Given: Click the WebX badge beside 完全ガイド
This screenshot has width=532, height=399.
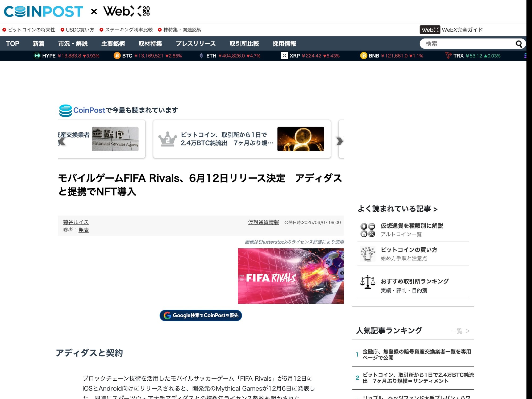Looking at the screenshot, I should (x=430, y=30).
